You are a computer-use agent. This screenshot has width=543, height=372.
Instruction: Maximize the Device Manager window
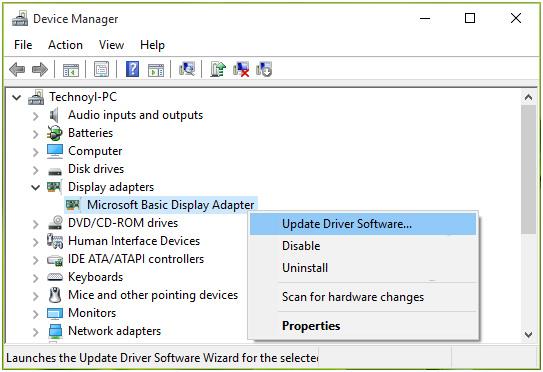(470, 18)
